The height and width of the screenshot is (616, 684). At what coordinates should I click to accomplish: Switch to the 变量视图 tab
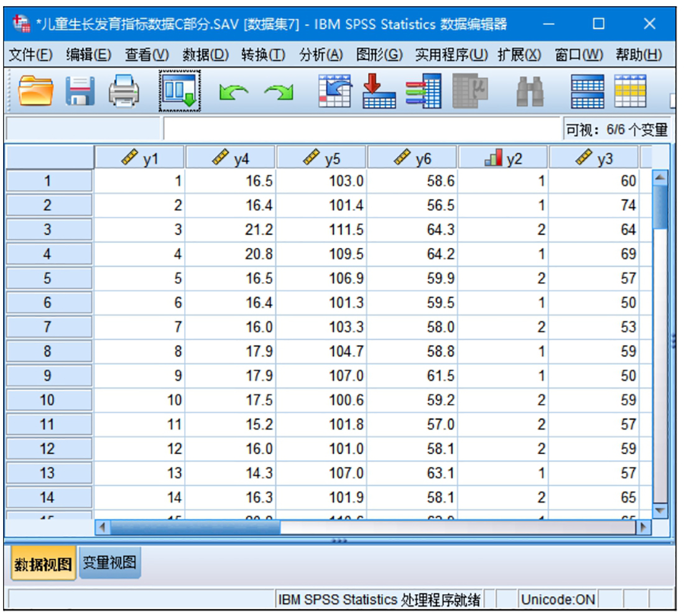pyautogui.click(x=109, y=563)
